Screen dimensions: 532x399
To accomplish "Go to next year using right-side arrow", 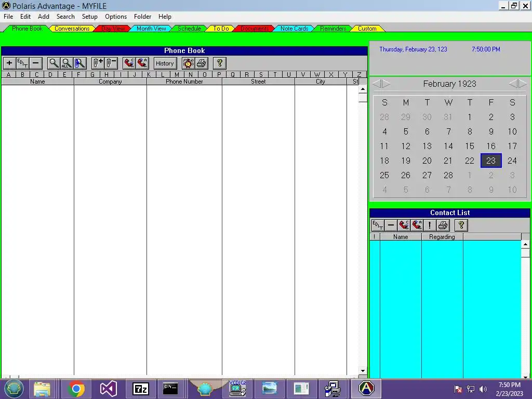I will pos(523,84).
